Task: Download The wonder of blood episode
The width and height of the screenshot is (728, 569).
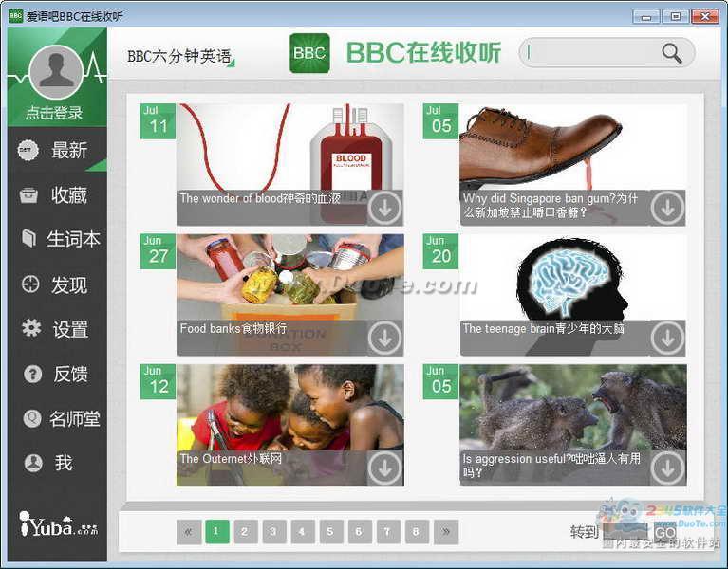Action: click(385, 209)
